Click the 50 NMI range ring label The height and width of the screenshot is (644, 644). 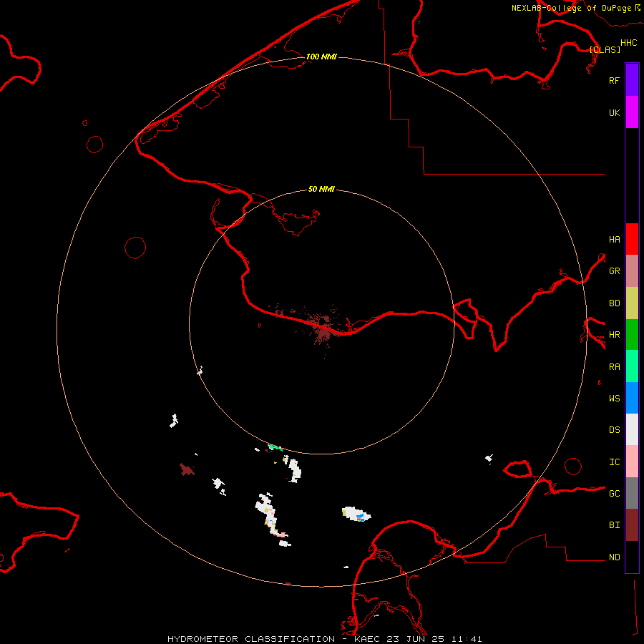(x=321, y=189)
